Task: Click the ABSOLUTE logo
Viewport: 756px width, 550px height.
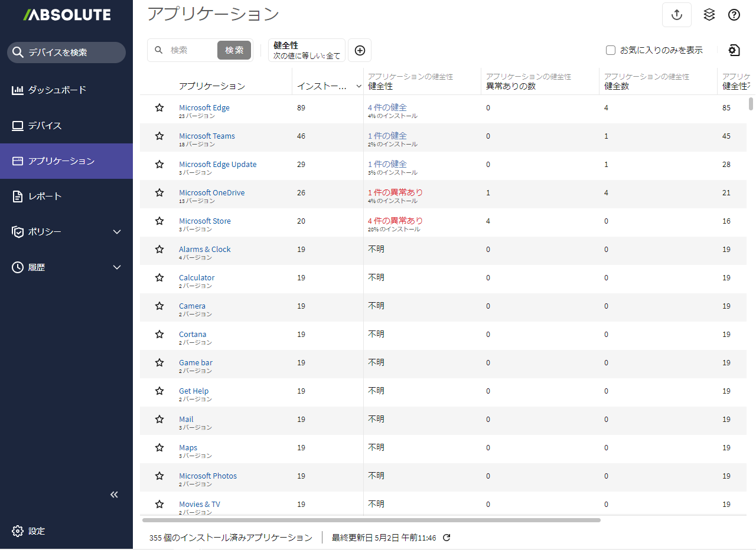Action: click(67, 15)
